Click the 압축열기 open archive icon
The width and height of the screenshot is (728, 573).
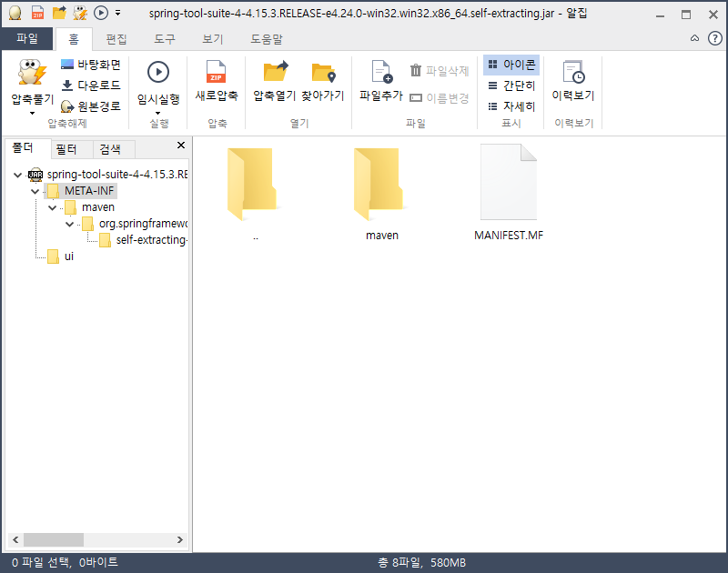(275, 73)
